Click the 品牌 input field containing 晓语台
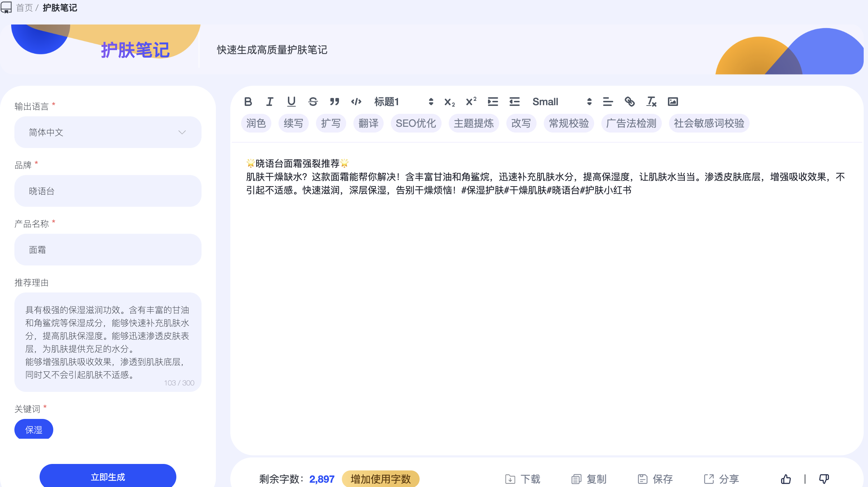Viewport: 868px width, 487px height. (x=108, y=191)
